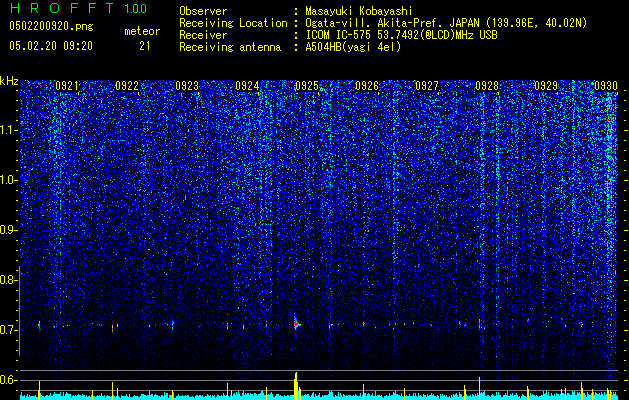
Task: Click the 0926 time marker
Action: [367, 86]
